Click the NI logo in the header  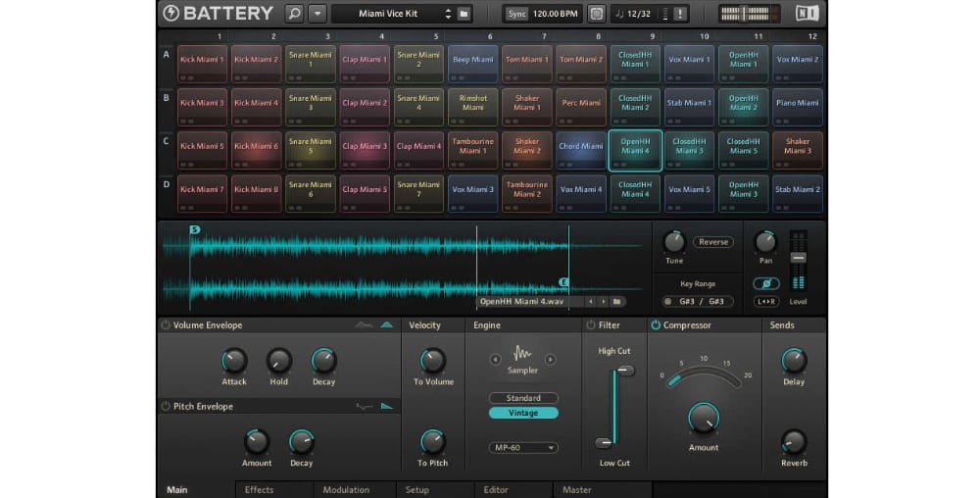pyautogui.click(x=807, y=13)
